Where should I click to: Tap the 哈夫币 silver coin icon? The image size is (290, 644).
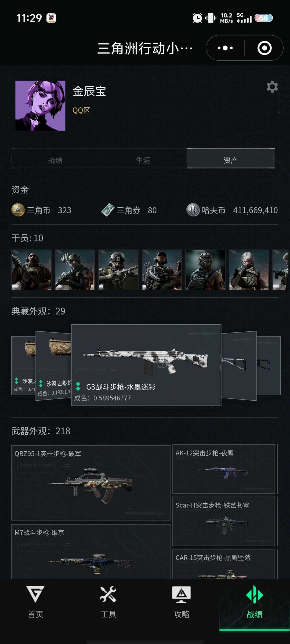coord(193,210)
